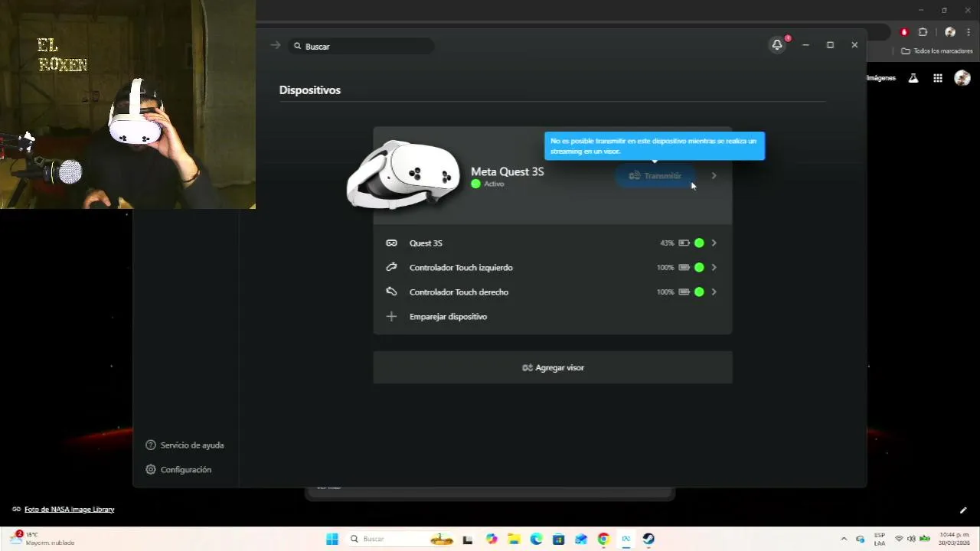Image resolution: width=980 pixels, height=551 pixels.
Task: Expand Meta Quest 3S device chevron
Action: (x=714, y=176)
